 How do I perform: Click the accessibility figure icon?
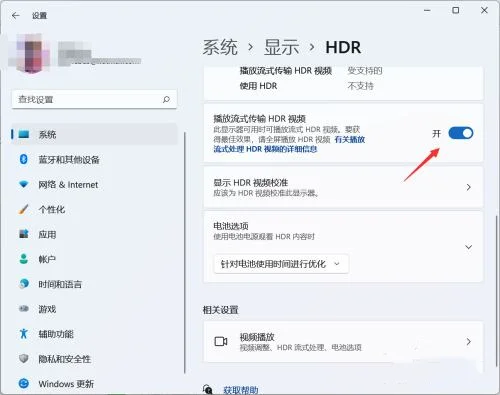point(23,334)
